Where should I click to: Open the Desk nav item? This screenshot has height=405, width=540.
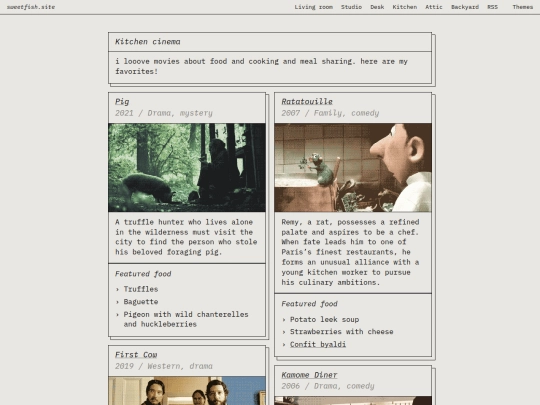[377, 7]
